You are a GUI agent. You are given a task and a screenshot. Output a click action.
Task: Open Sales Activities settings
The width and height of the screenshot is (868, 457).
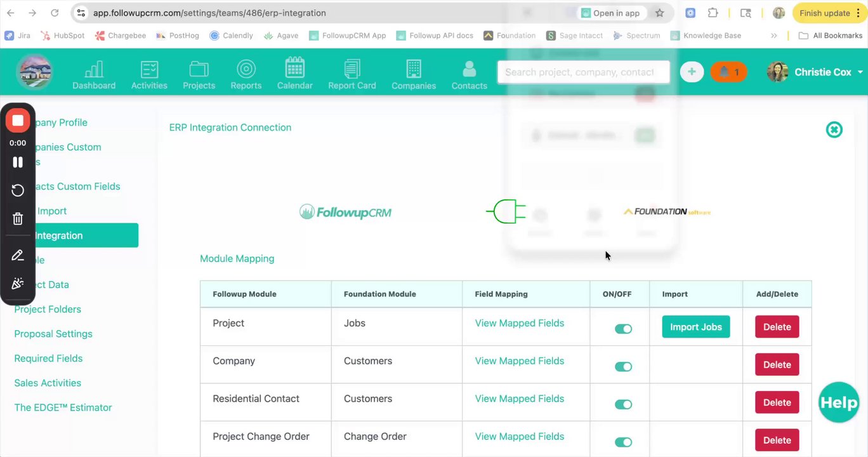[48, 383]
